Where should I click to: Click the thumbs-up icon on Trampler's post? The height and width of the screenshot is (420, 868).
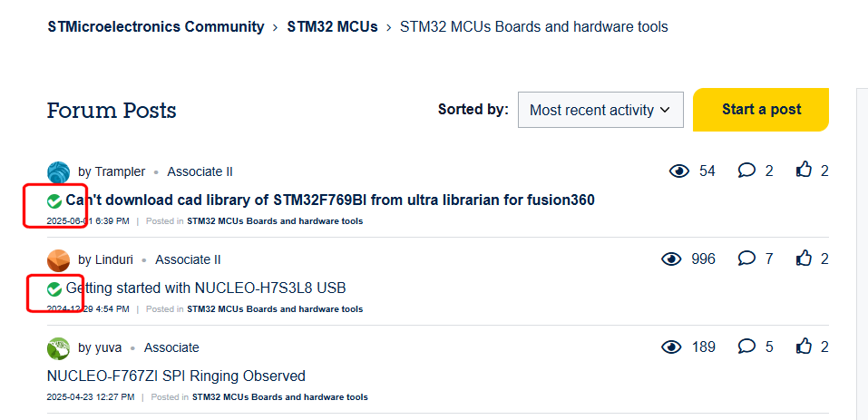pos(804,171)
